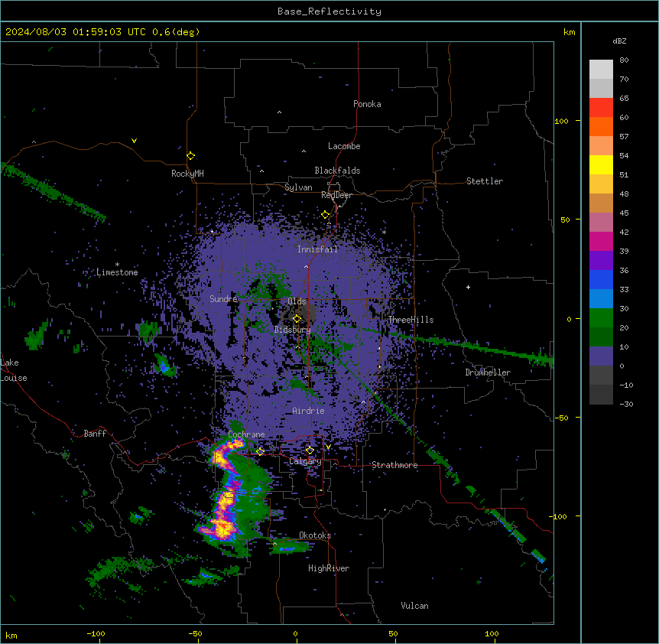Screen dimensions: 659x644
Task: Click the Drumheller city label
Action: click(488, 372)
